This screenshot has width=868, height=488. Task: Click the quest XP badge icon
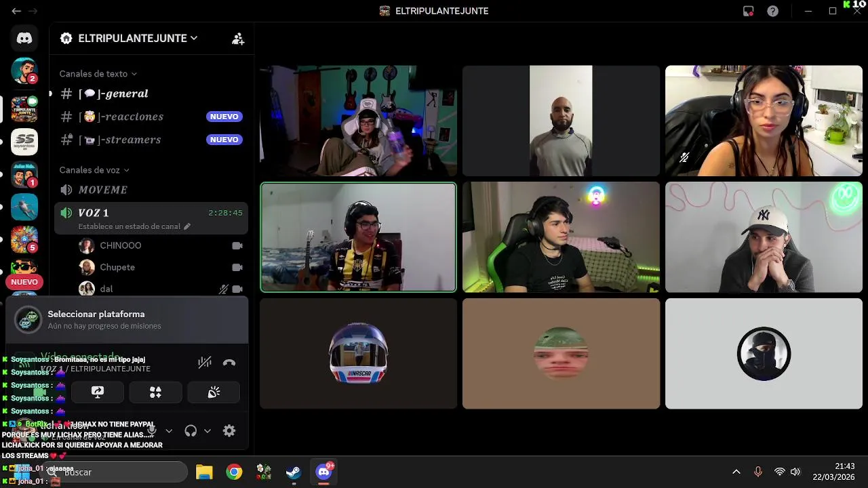coord(28,320)
